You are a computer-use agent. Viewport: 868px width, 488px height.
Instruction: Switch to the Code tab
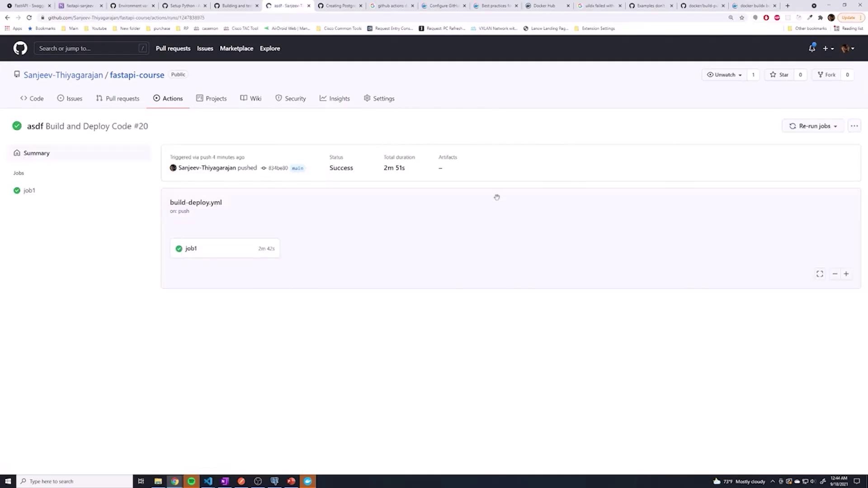[x=32, y=99]
